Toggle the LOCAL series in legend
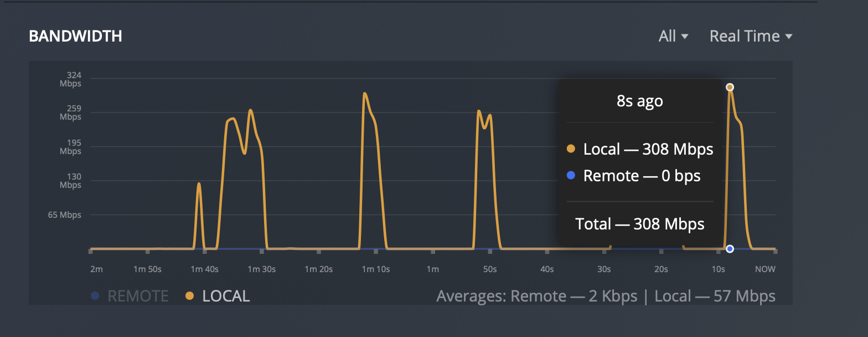The width and height of the screenshot is (868, 337). click(218, 296)
